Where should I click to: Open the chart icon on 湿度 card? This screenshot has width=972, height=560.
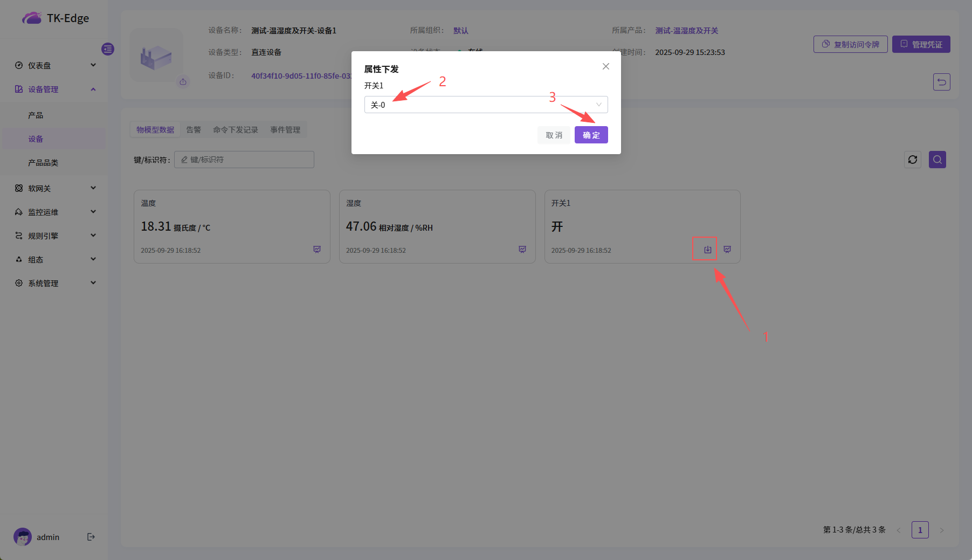(522, 250)
